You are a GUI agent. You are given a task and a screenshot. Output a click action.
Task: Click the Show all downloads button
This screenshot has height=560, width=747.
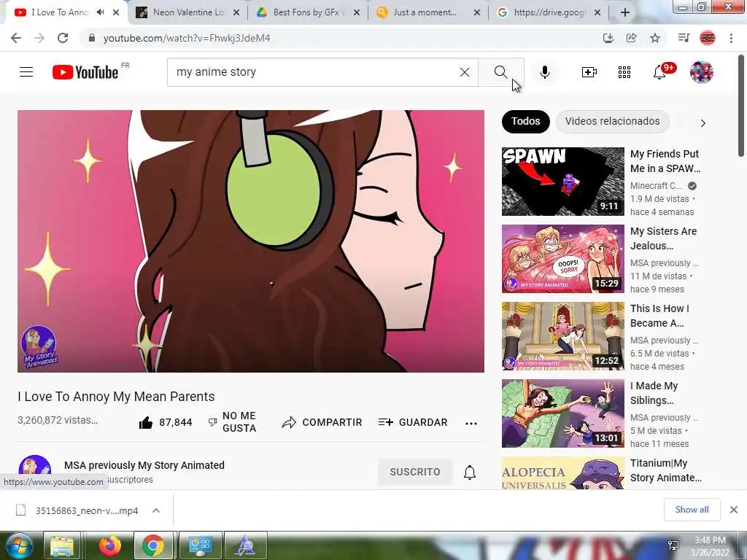(692, 510)
